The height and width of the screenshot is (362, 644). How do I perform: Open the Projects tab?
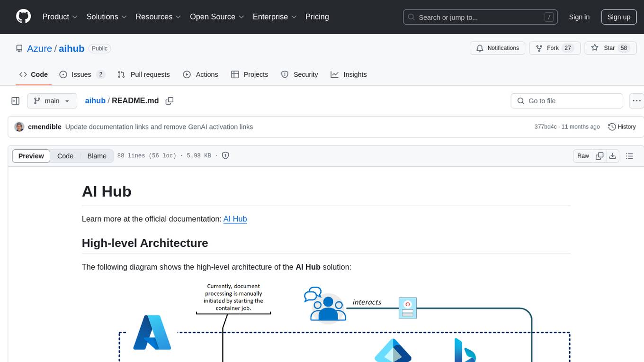pyautogui.click(x=250, y=74)
